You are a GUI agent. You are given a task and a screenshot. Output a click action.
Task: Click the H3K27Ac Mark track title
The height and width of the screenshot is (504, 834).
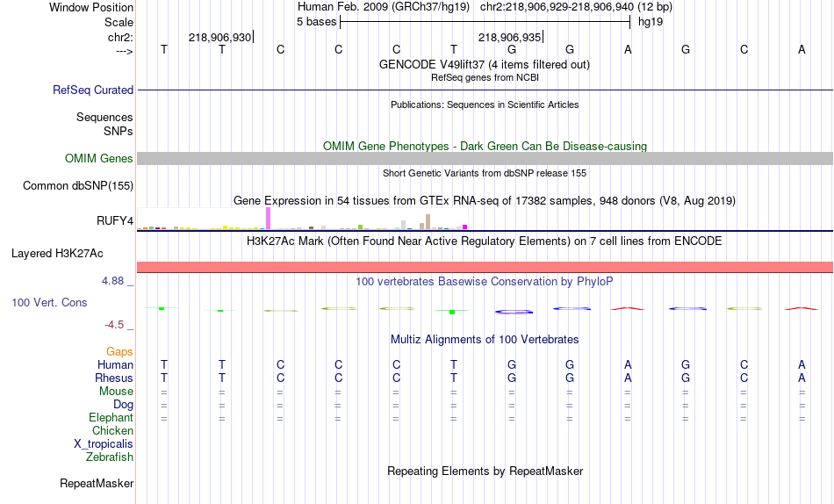click(x=485, y=241)
